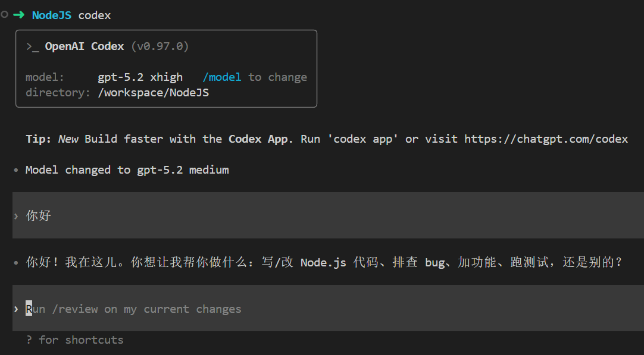
Task: Click the highlighted cursor block on "R"
Action: (29, 309)
